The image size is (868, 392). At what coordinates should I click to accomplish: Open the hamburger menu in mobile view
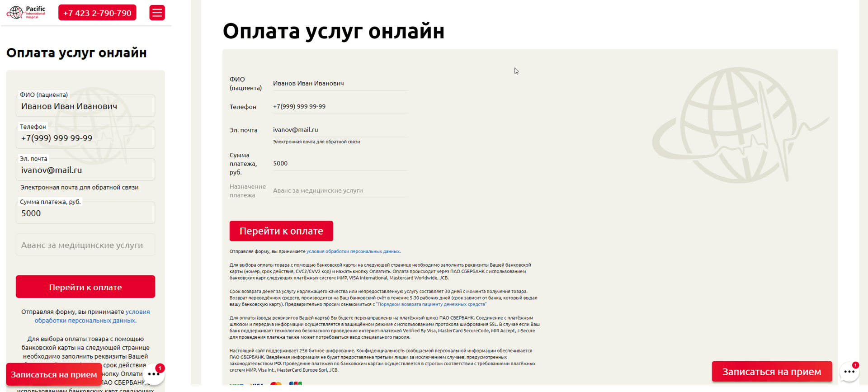tap(157, 13)
